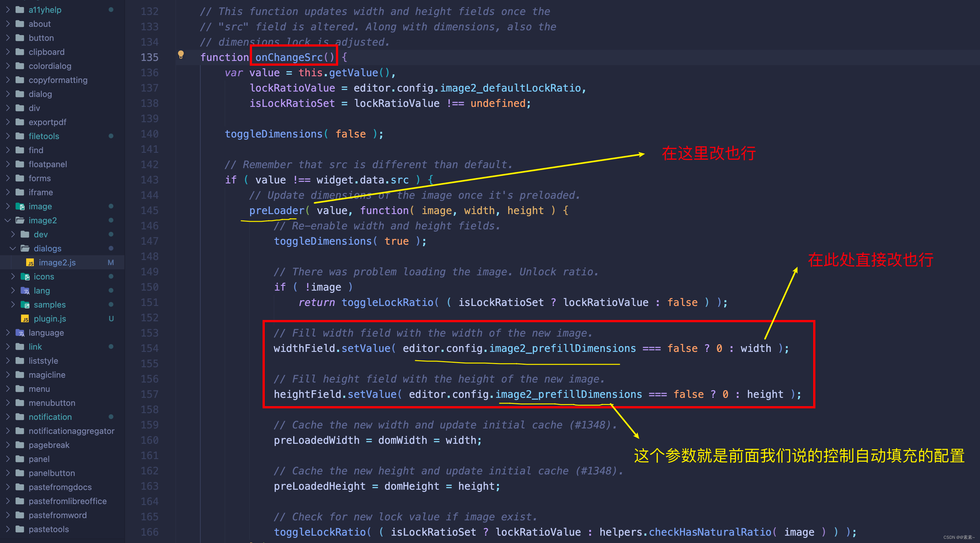Click the lightbulb quick-fix icon on line 135
Viewport: 980px width, 543px height.
coord(181,55)
